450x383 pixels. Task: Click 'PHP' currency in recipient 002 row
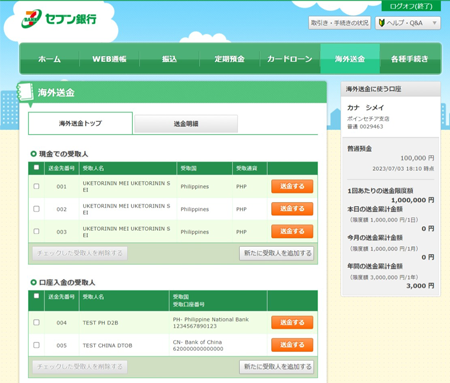[241, 209]
